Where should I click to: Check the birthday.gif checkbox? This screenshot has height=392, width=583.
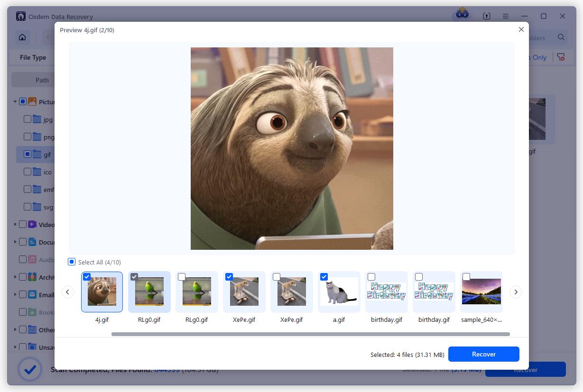click(x=371, y=277)
